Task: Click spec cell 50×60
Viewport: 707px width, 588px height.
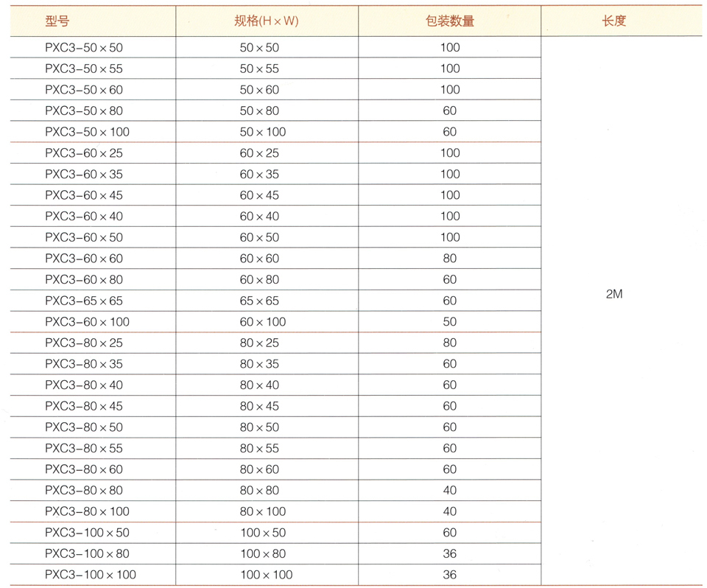Action: (x=259, y=90)
